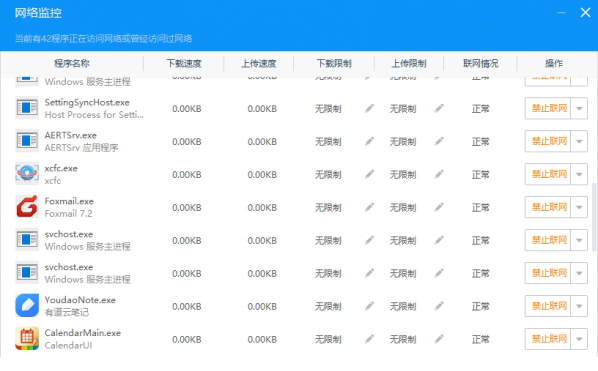Viewport: 598px width, 371px height.
Task: Open action dropdown arrow for SettingSyncHost.exe
Action: (x=579, y=108)
